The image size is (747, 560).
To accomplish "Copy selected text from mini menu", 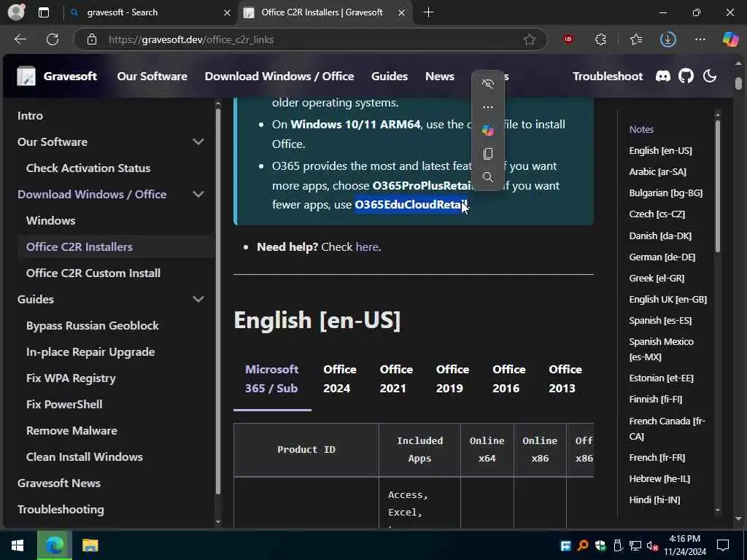I will pos(487,154).
